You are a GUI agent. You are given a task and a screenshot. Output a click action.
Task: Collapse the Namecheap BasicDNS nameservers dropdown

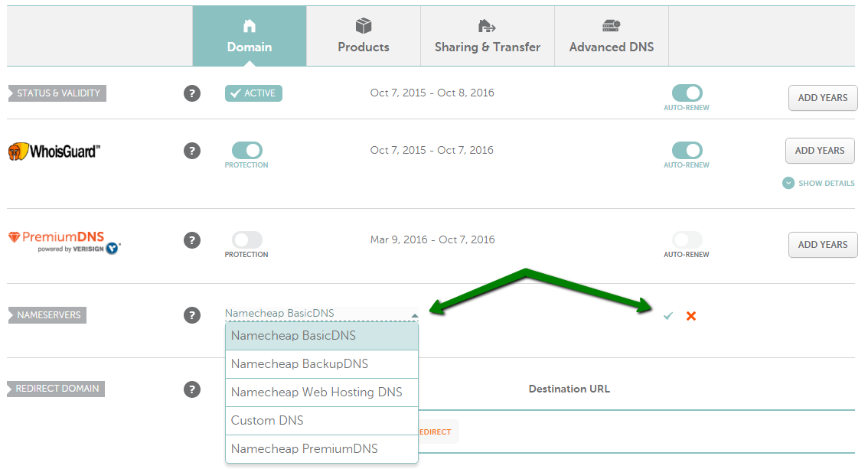(x=321, y=314)
